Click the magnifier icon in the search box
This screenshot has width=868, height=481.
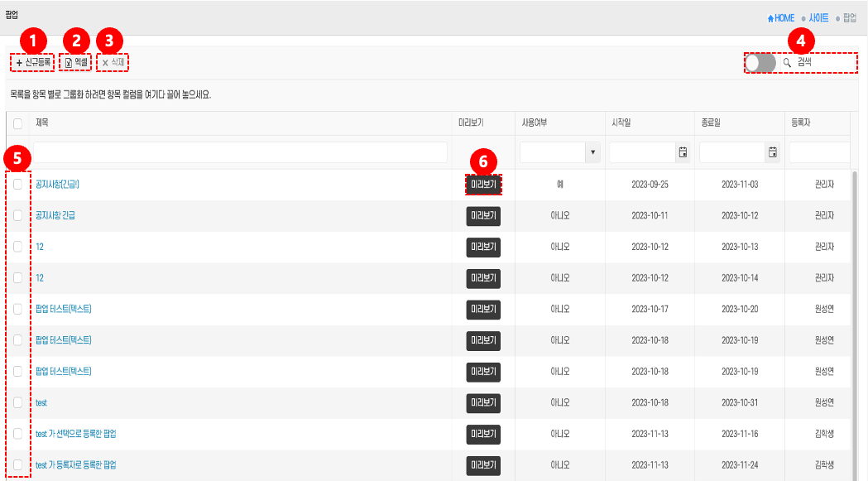(787, 63)
